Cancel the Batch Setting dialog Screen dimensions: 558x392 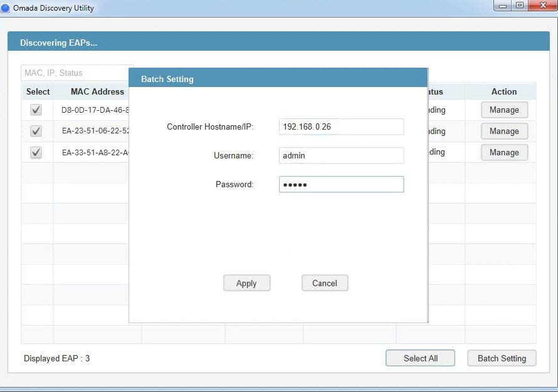[325, 283]
